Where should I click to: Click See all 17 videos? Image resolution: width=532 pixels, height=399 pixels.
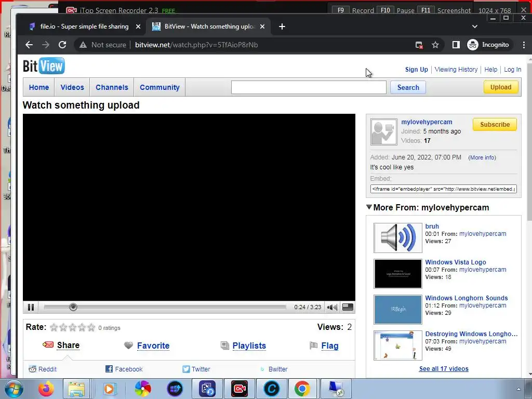444,368
